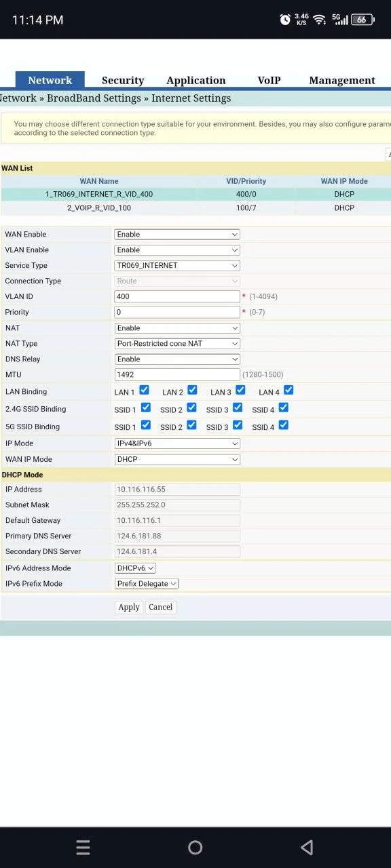Open the VLAN Enable dropdown
391x868 pixels.
[x=177, y=250]
